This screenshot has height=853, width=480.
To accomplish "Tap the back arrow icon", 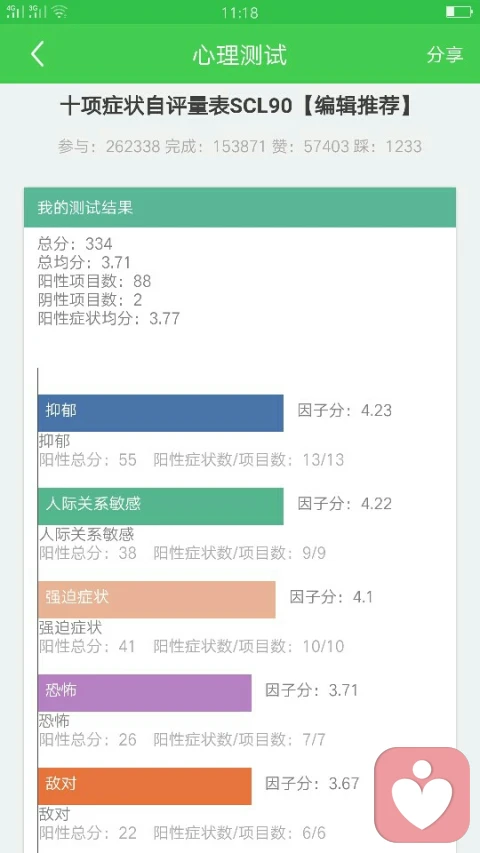I will 37,54.
